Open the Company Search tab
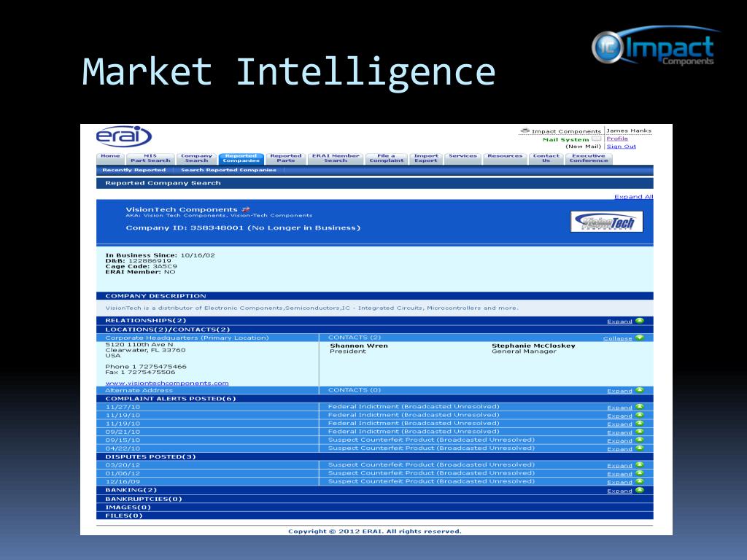Viewport: 747px width, 560px height. (x=196, y=158)
